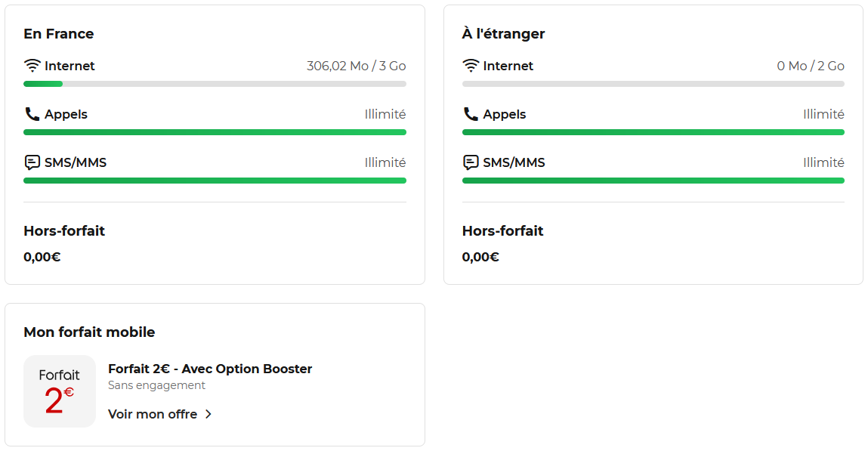Viewport: 868px width, 451px height.
Task: Click the message icon in À l'étranger card
Action: pyautogui.click(x=471, y=162)
